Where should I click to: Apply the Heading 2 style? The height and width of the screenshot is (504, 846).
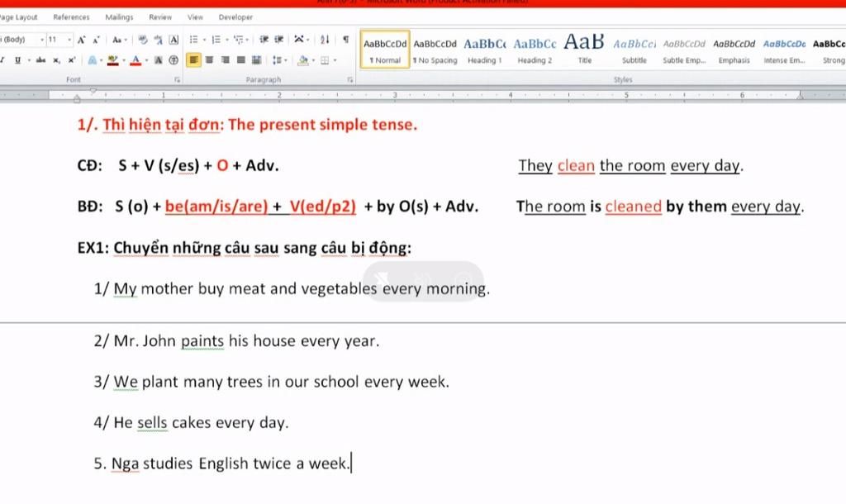[535, 50]
